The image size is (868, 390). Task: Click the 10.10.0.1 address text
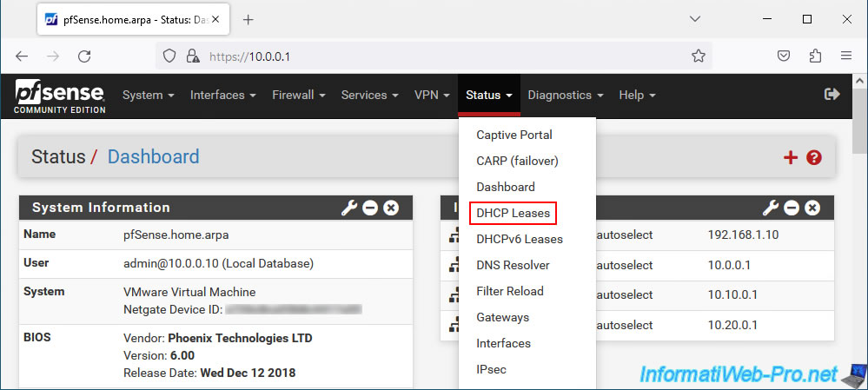(x=732, y=294)
